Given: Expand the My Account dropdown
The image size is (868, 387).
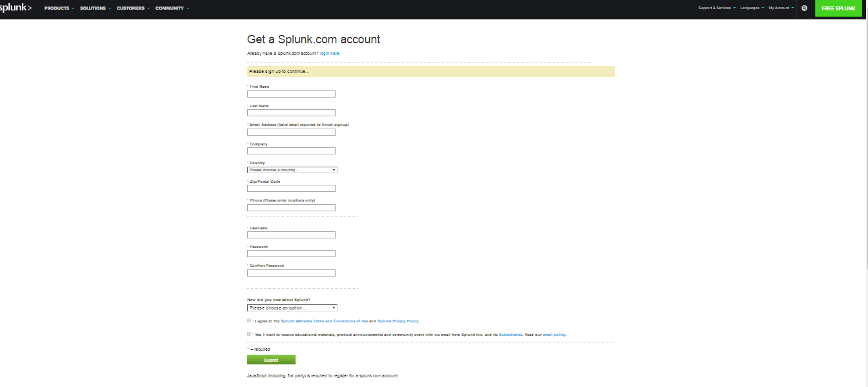Looking at the screenshot, I should point(781,8).
